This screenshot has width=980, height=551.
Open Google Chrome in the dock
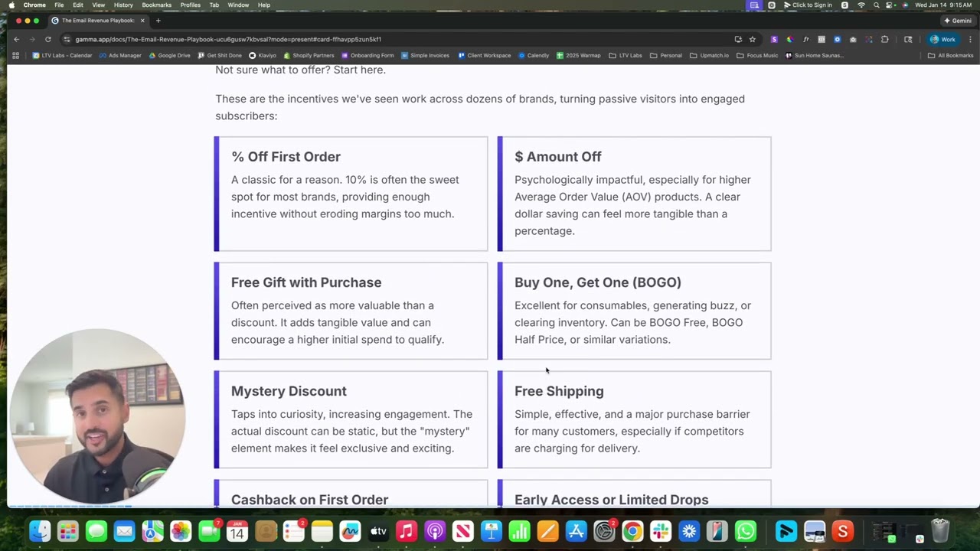point(632,530)
